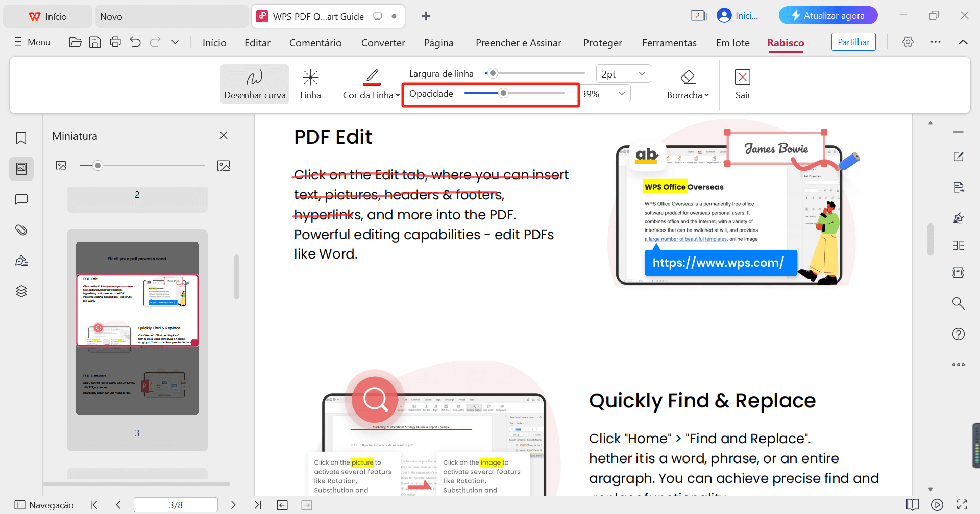Select the Desenhar curva tool
This screenshot has width=980, height=514.
[254, 84]
